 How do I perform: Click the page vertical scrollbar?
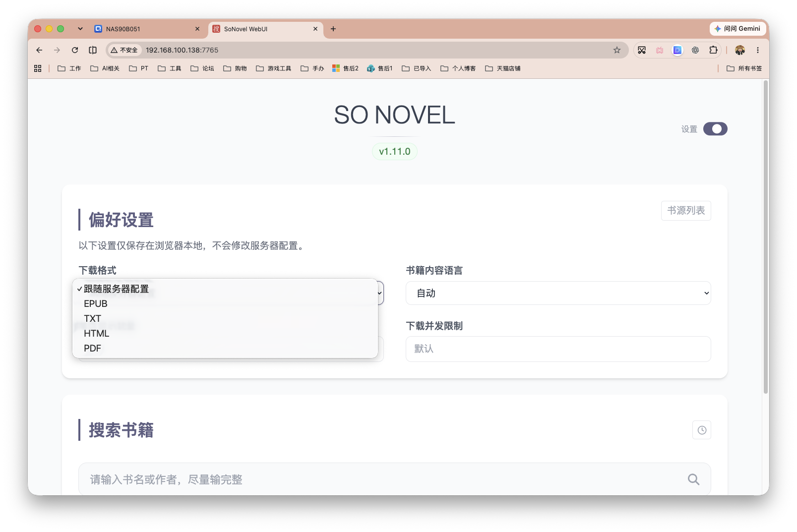click(x=766, y=237)
